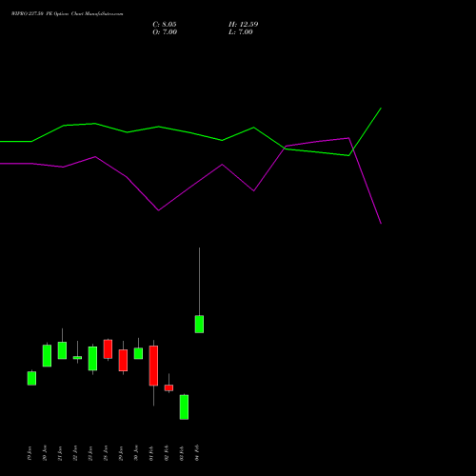Click the small red candle above 02 Feb

[x=169, y=387]
